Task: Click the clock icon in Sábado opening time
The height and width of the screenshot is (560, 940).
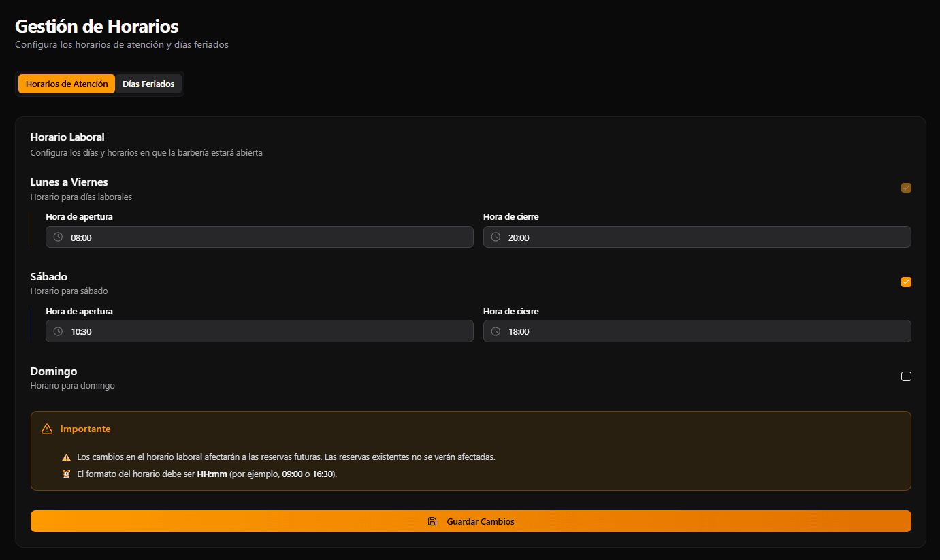Action: point(58,331)
